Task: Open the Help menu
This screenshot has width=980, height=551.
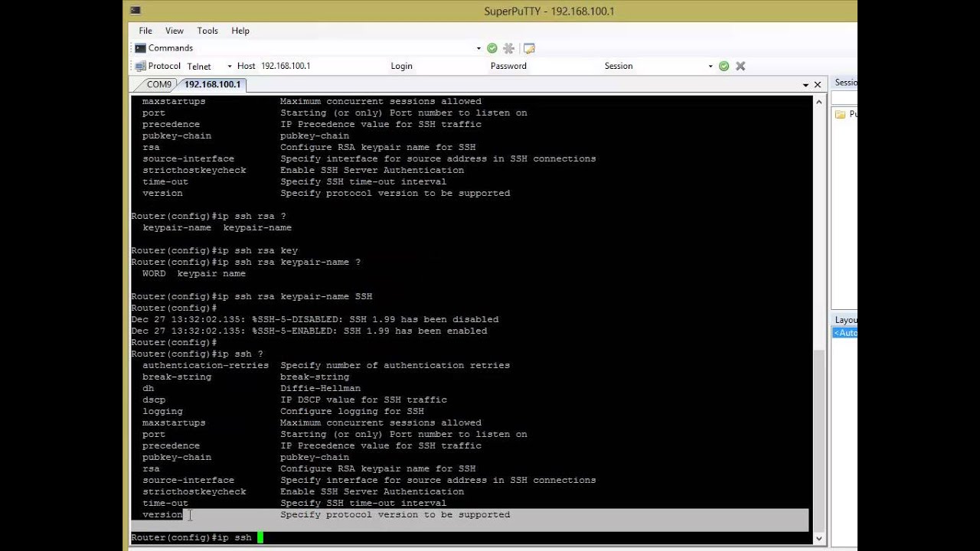Action: click(x=240, y=31)
